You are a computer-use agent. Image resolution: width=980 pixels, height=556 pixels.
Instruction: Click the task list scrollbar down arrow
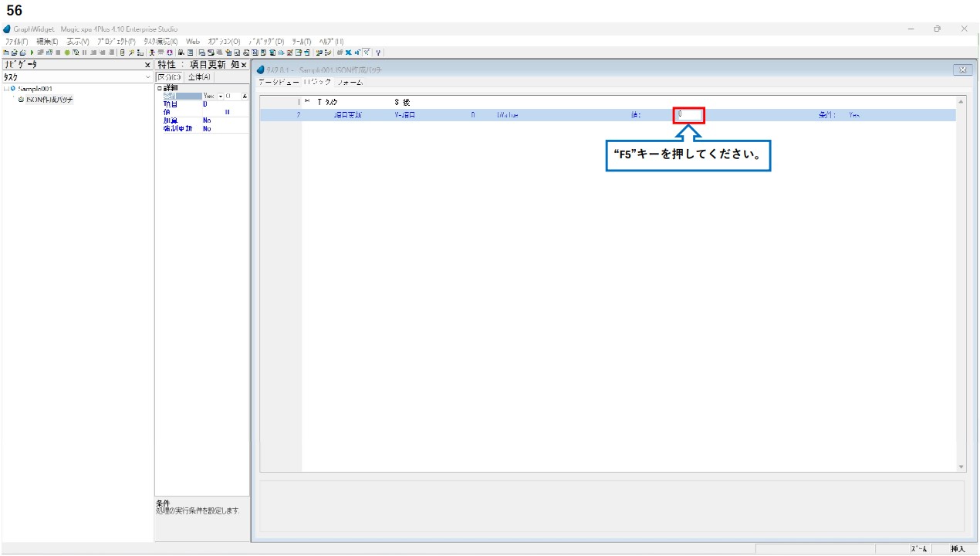[x=961, y=466]
